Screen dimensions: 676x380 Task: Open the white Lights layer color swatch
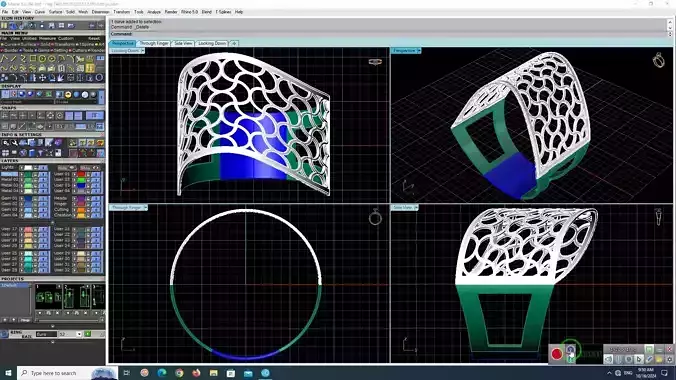click(28, 167)
